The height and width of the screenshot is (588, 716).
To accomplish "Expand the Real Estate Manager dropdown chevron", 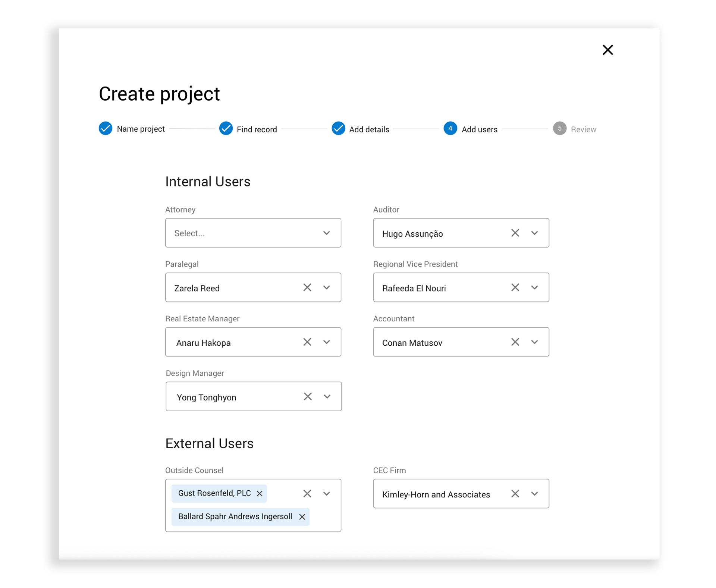I will pos(326,342).
